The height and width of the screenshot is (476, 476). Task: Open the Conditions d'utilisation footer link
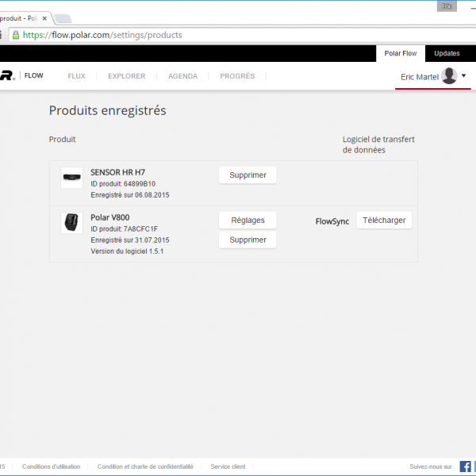coord(51,466)
